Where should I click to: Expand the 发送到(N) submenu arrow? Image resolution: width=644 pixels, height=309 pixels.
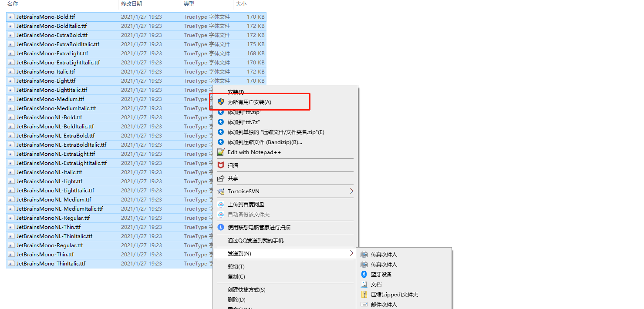[351, 253]
